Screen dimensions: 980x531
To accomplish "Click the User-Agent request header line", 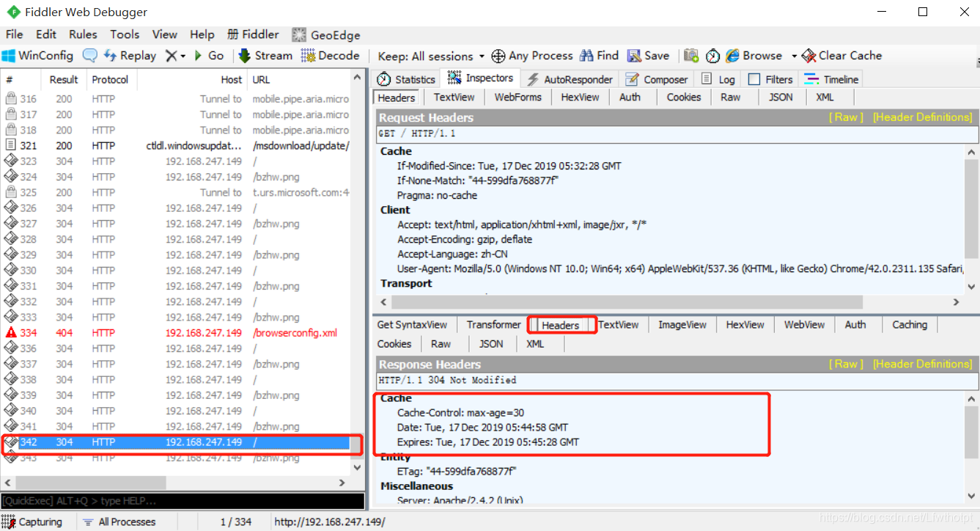I will 680,269.
